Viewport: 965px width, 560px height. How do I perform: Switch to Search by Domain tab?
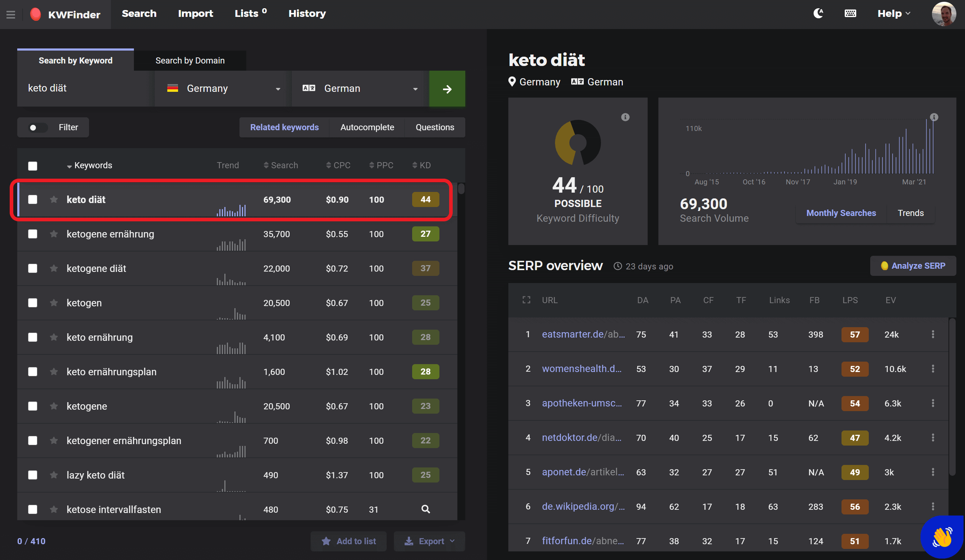click(x=190, y=61)
